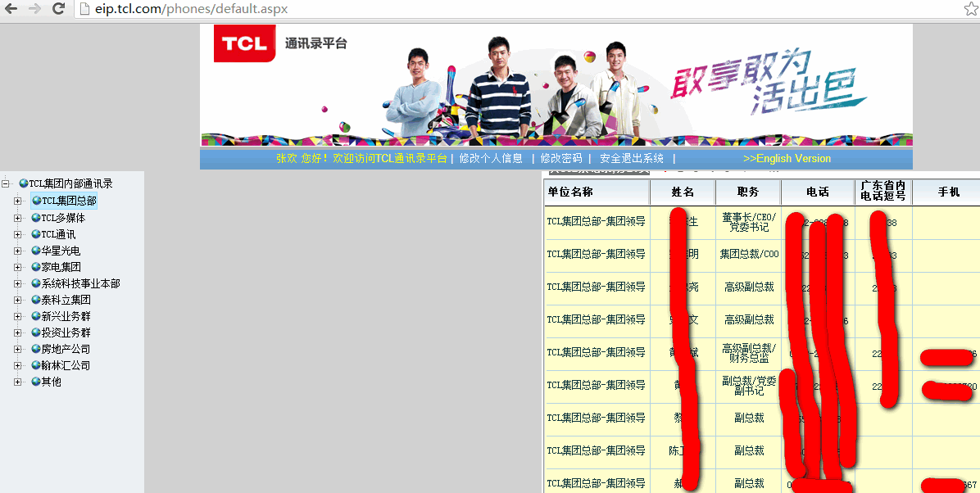Viewport: 980px width, 493px height.
Task: Expand the 泰科立集团 tree node
Action: [x=17, y=300]
